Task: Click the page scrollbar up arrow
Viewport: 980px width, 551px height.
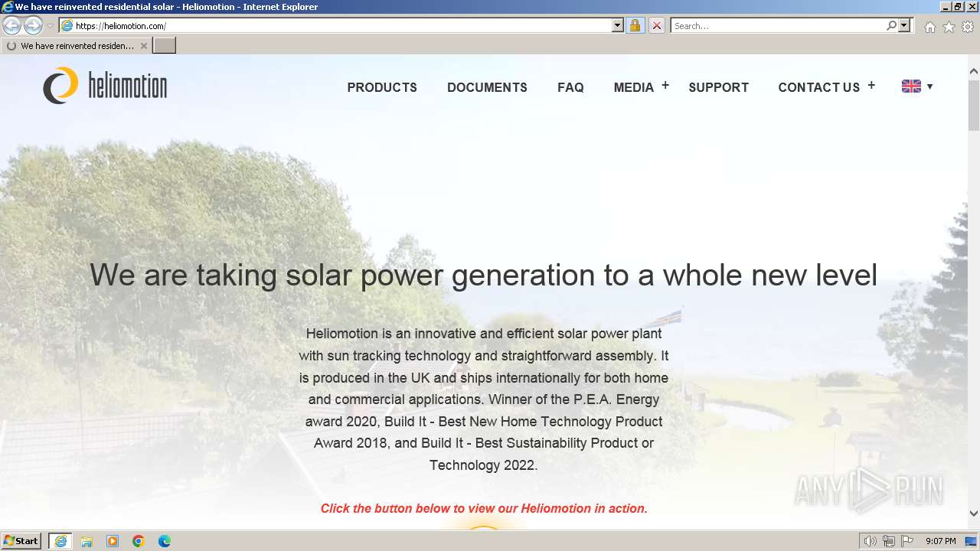Action: pos(974,71)
